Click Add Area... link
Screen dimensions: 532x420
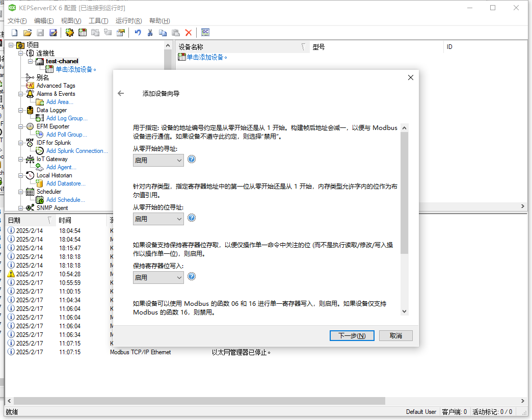click(60, 102)
